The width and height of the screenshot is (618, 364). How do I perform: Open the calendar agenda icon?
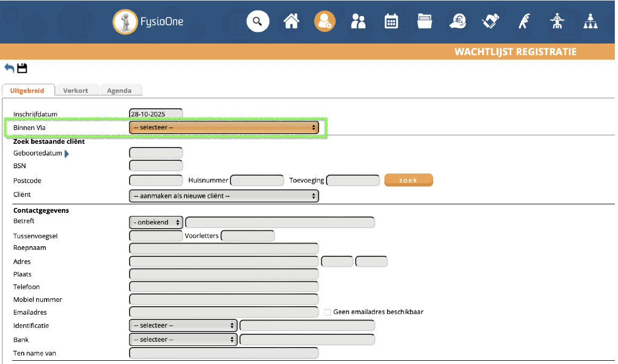coord(391,22)
